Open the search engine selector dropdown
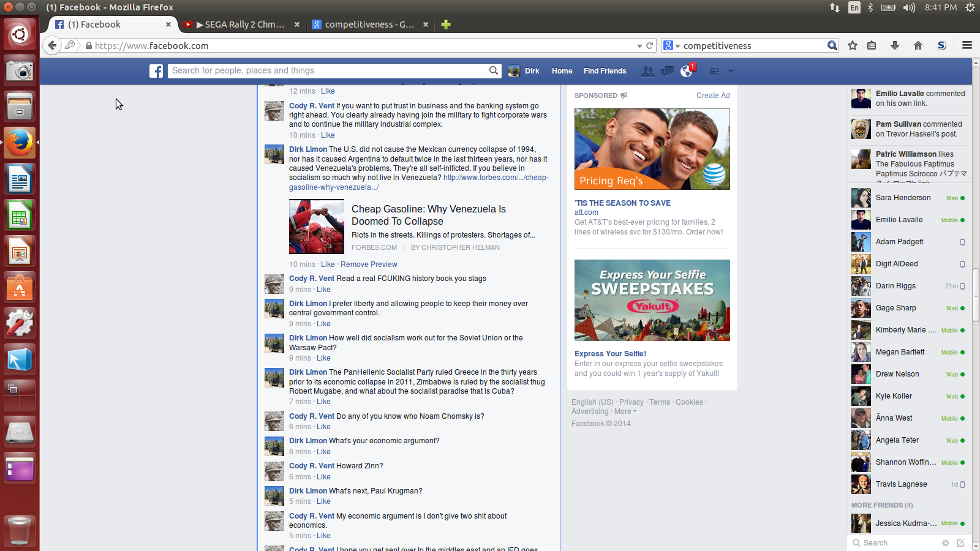This screenshot has height=551, width=980. pyautogui.click(x=671, y=45)
